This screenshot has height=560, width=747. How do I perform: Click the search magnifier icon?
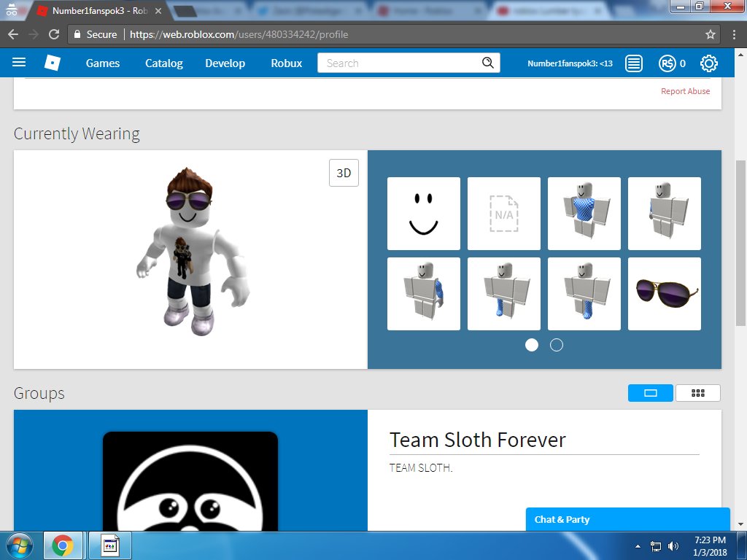point(487,63)
